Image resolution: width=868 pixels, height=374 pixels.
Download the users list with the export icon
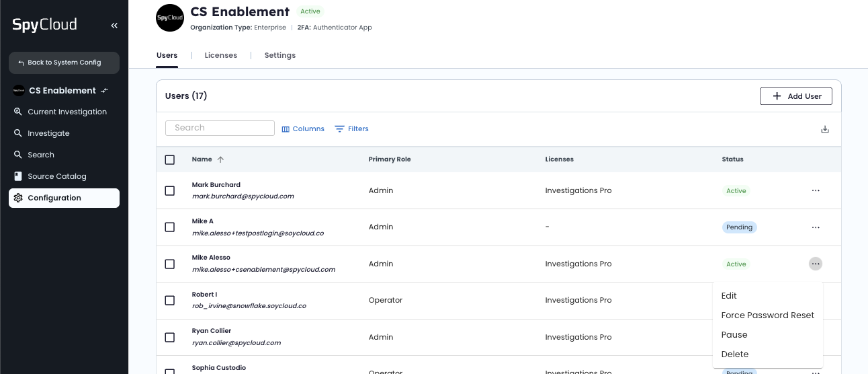click(825, 129)
